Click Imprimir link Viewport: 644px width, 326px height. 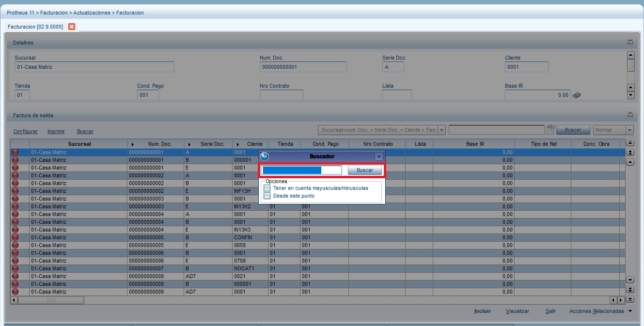56,131
